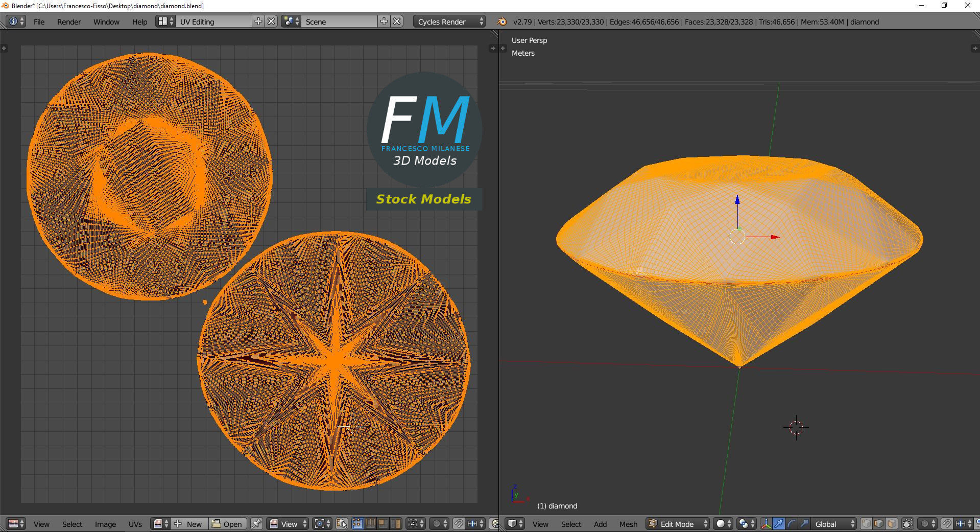Select mesh vertex select mode
The height and width of the screenshot is (532, 980).
pos(866,524)
